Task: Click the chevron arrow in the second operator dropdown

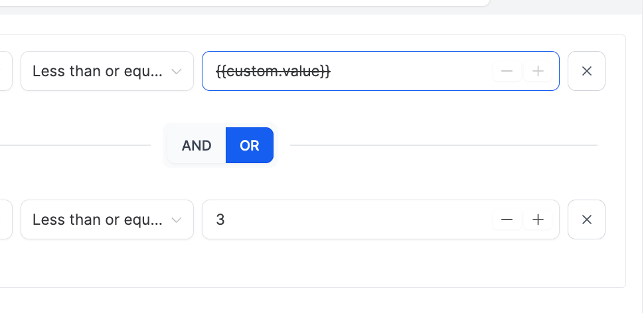Action: tap(177, 219)
